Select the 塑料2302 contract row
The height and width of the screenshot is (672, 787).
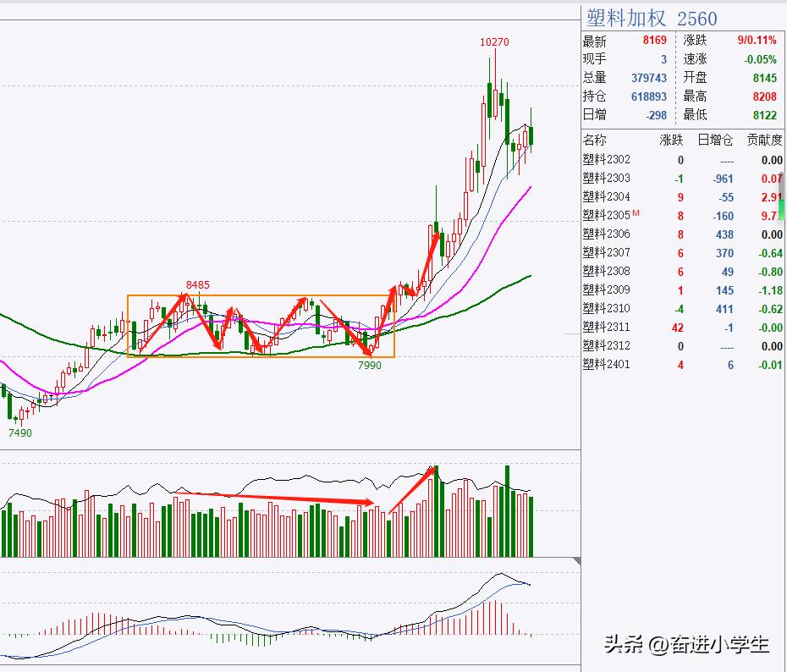pos(683,160)
